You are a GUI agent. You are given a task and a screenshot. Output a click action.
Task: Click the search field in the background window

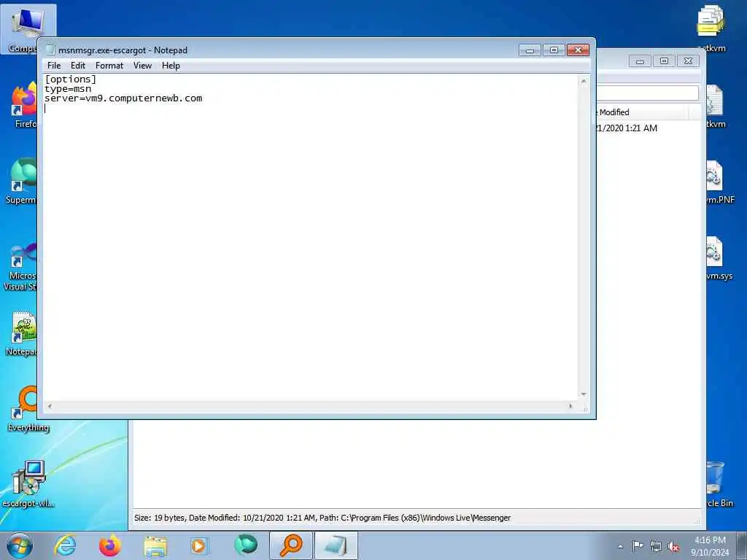point(648,93)
